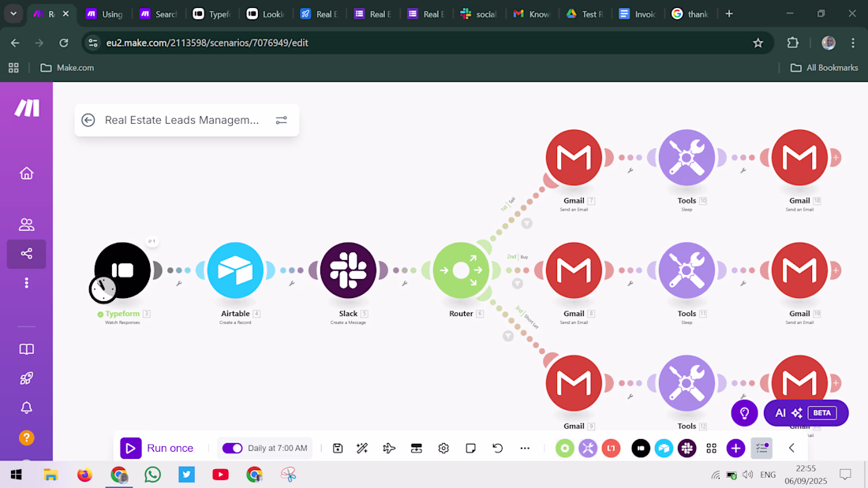Open Notes icon in bottom toolbar
This screenshot has height=488, width=868.
pos(470,448)
